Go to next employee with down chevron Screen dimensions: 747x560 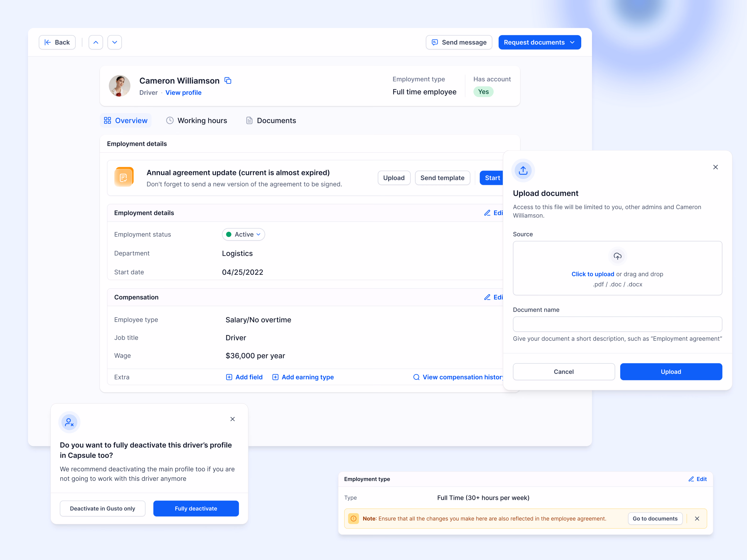click(114, 42)
